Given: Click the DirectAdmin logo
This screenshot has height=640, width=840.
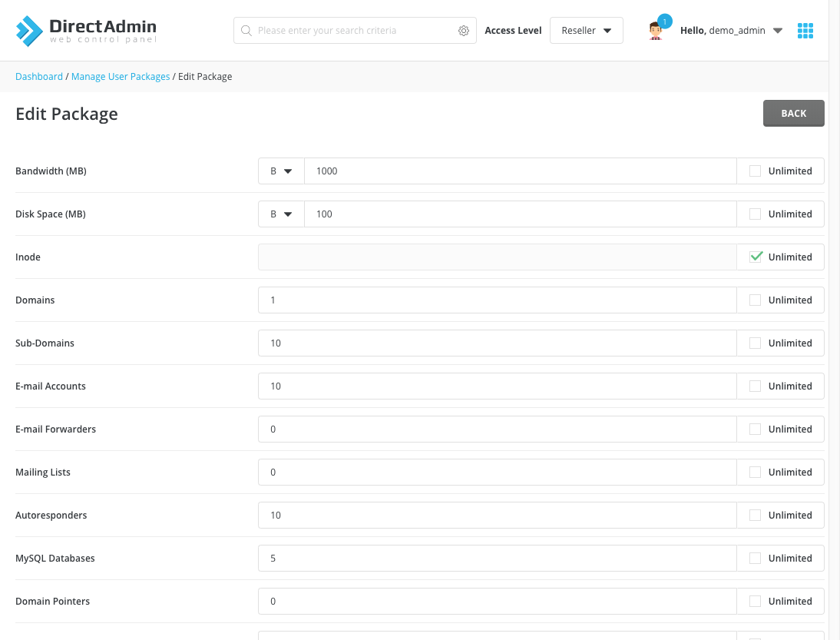Looking at the screenshot, I should tap(84, 30).
